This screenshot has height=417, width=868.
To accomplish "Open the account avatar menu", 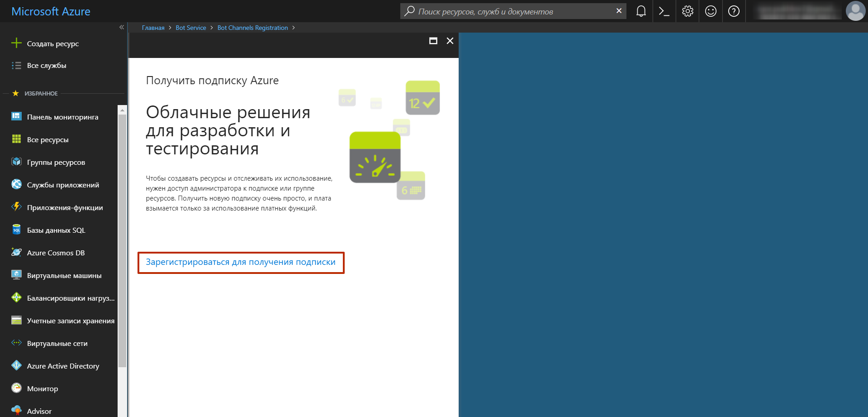I will click(855, 11).
